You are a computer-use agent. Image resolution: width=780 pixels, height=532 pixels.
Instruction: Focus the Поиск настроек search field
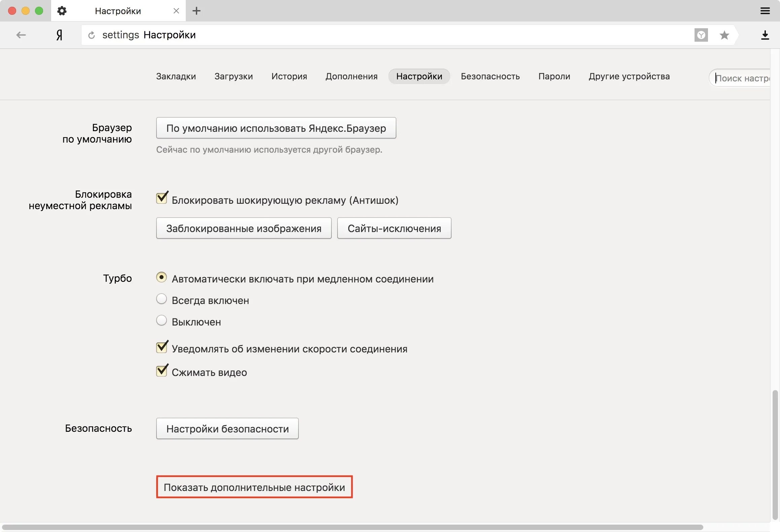[x=740, y=78]
